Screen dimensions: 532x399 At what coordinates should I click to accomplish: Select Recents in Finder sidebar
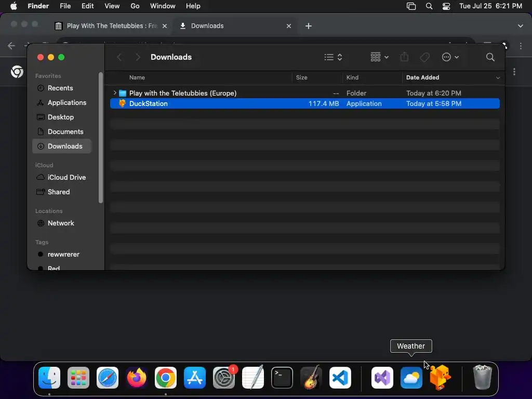tap(62, 88)
